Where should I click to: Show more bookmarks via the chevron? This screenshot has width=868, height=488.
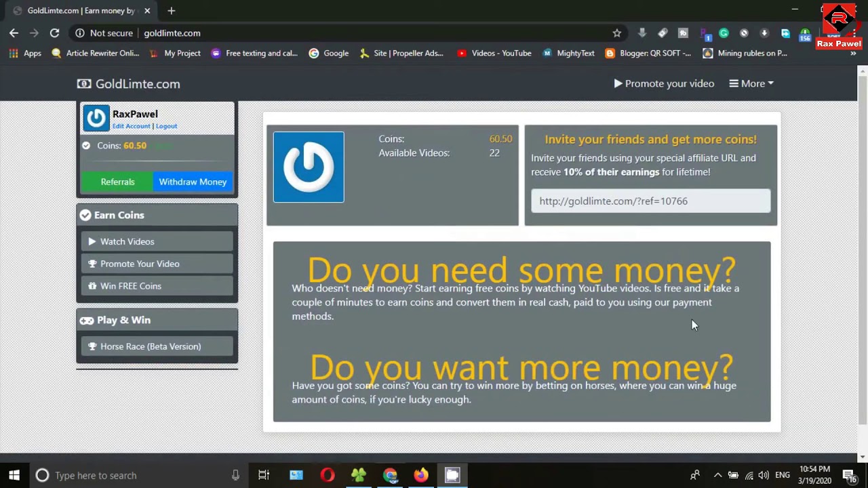852,53
